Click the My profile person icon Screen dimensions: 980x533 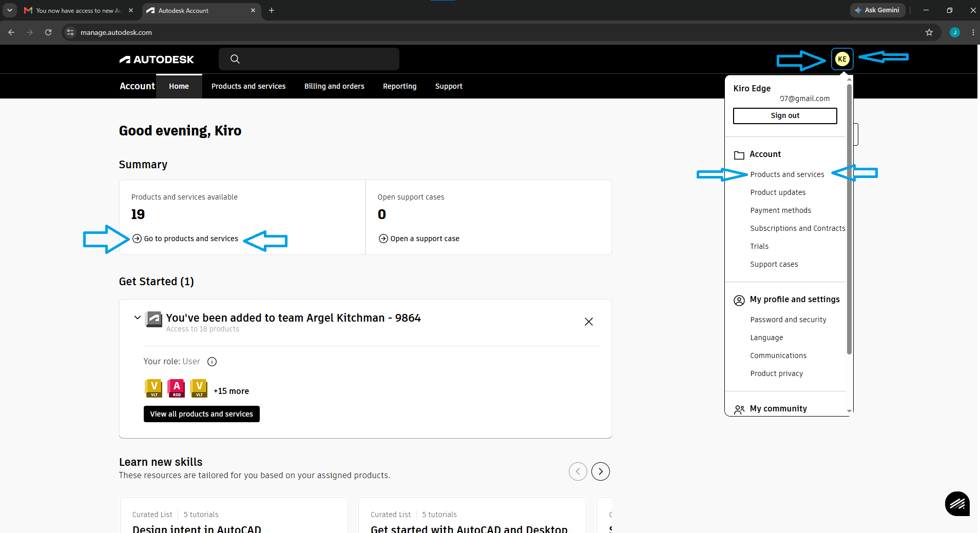click(739, 301)
